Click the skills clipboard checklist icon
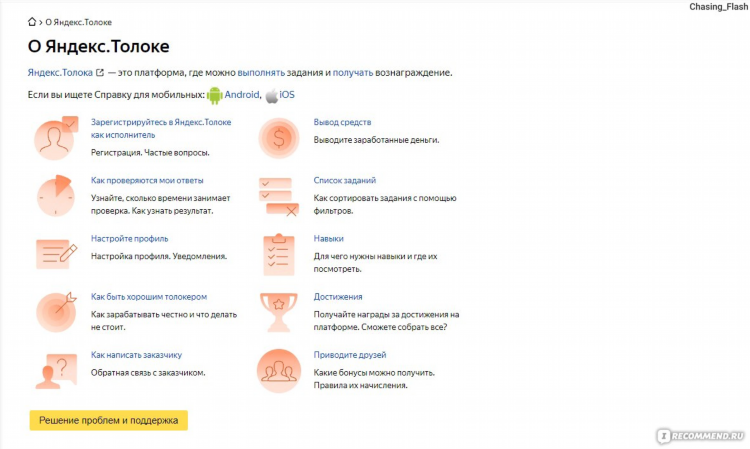This screenshot has height=449, width=750. click(x=279, y=255)
